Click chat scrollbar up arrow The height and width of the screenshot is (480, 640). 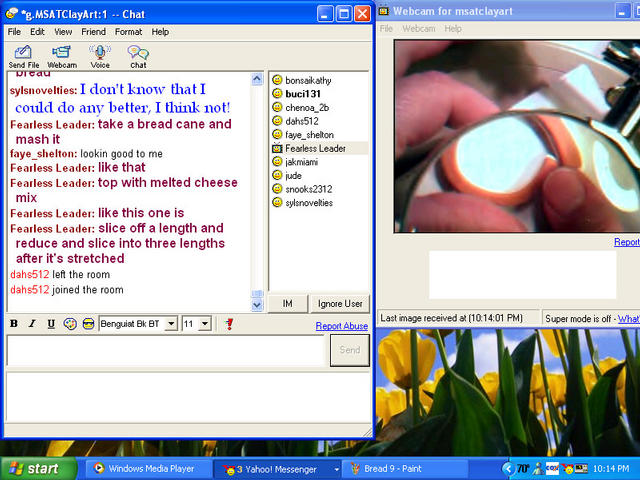[x=257, y=79]
